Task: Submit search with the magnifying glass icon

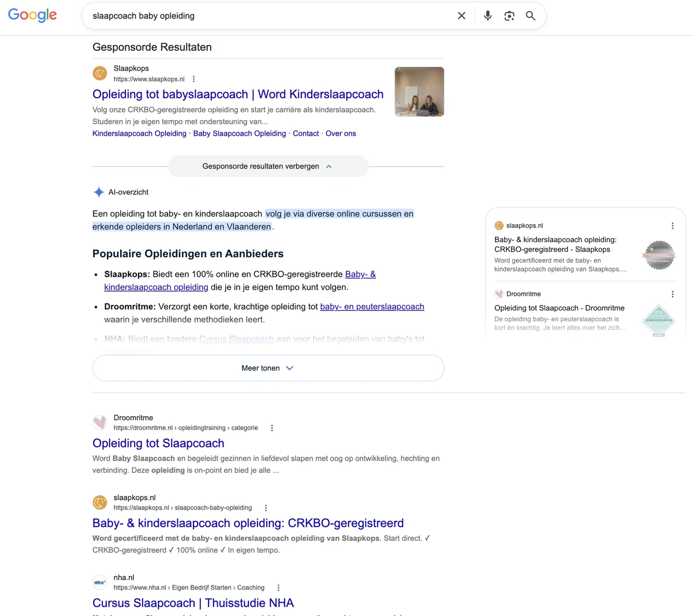Action: (531, 16)
